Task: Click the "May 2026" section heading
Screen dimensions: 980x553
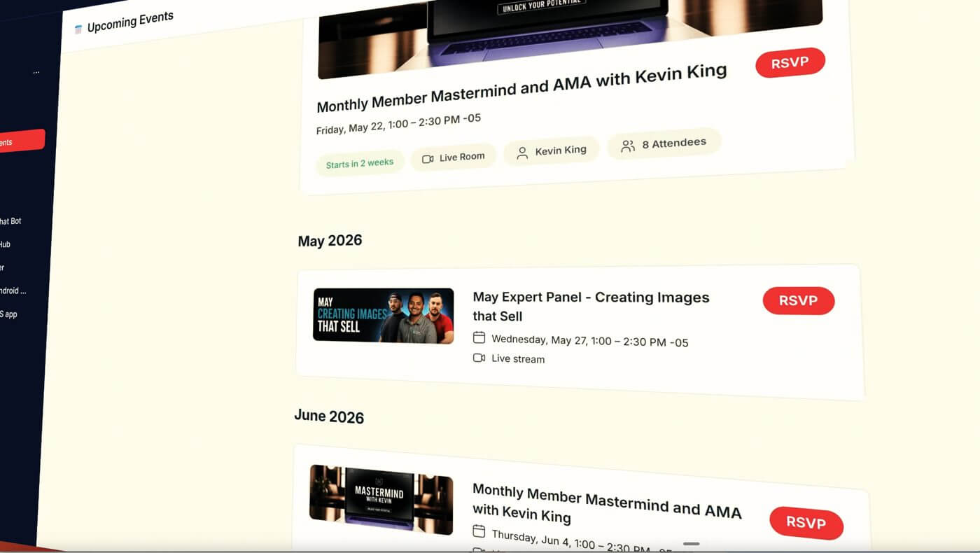Action: (330, 241)
